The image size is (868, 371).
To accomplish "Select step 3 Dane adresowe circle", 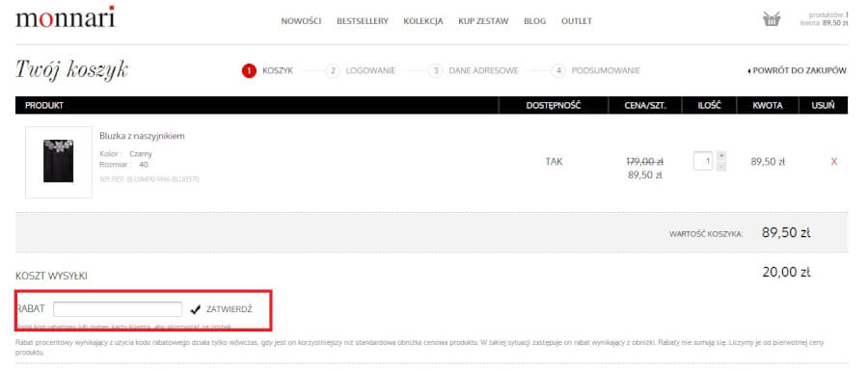I will (436, 70).
